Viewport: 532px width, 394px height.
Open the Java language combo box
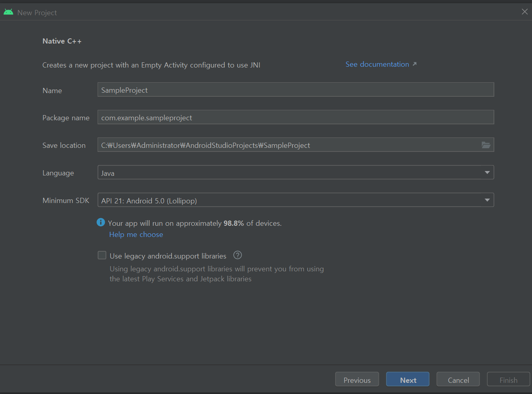coord(296,173)
